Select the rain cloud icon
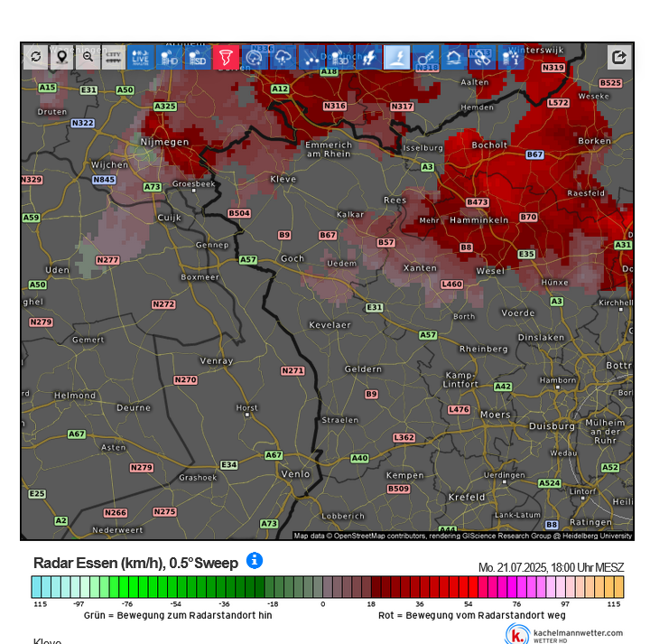The image size is (650, 644). [x=283, y=57]
